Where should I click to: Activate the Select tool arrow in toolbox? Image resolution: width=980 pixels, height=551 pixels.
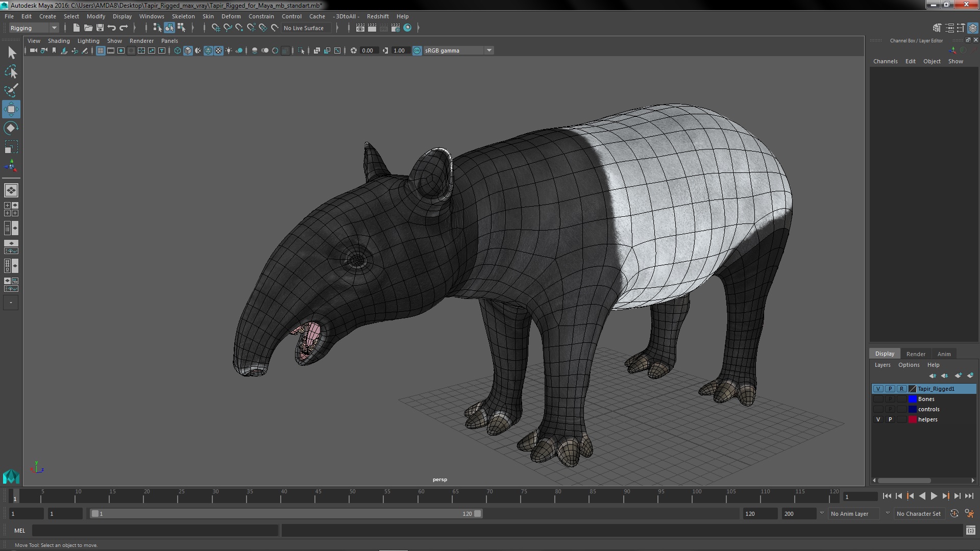[11, 53]
